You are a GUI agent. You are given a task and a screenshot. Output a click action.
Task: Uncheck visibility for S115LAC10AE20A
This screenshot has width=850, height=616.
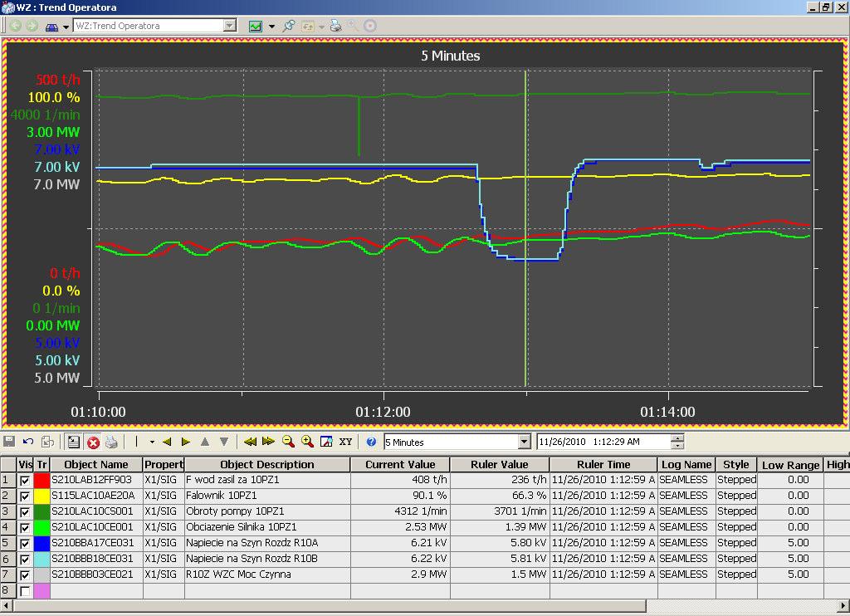point(25,496)
